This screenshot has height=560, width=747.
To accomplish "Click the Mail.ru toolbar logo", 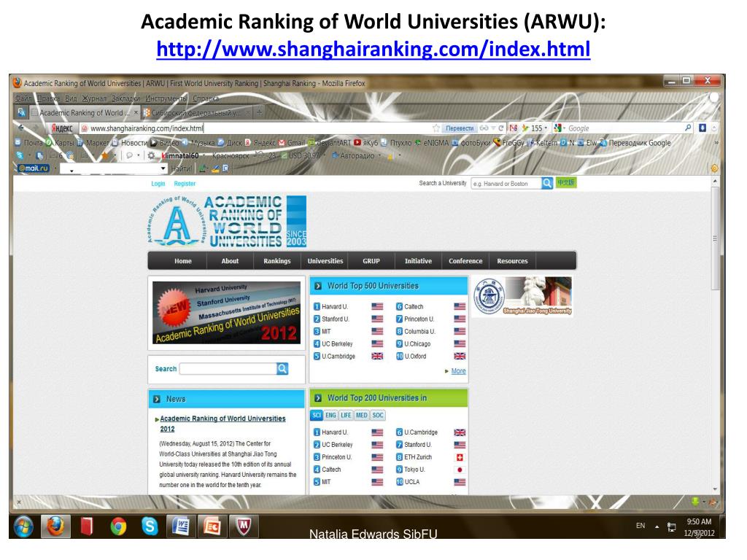I will point(34,168).
